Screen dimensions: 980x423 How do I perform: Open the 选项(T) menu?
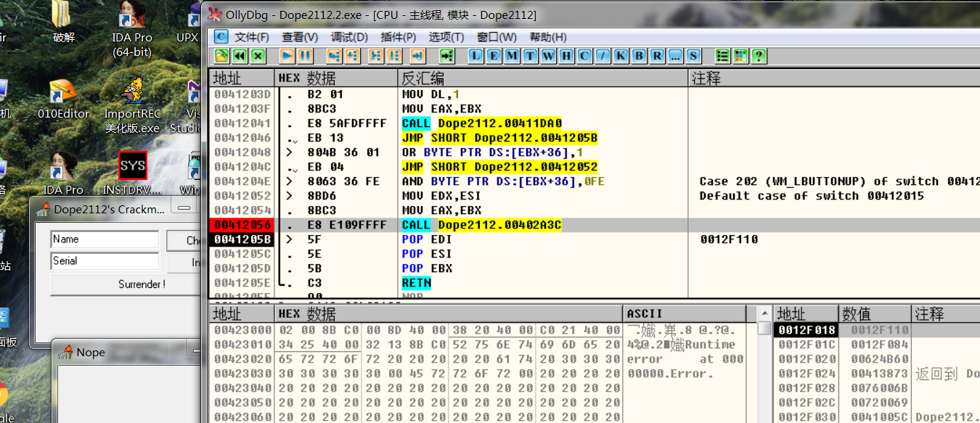446,37
